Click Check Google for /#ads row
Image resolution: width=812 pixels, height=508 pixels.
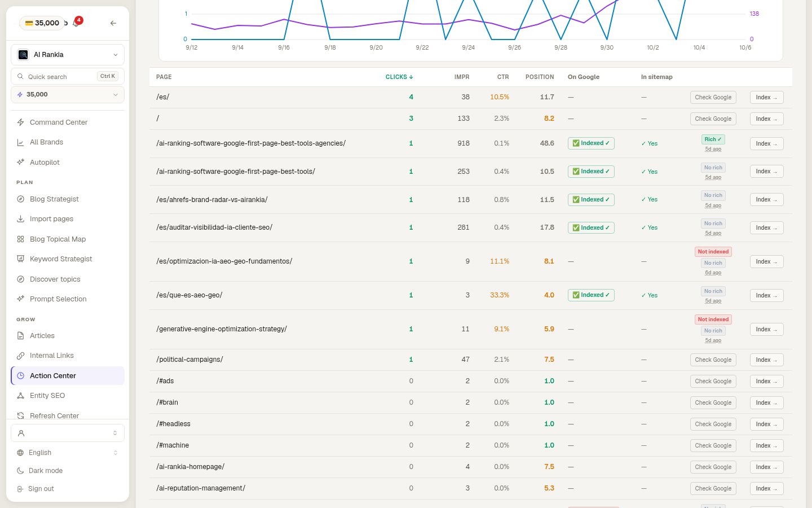[x=713, y=381]
